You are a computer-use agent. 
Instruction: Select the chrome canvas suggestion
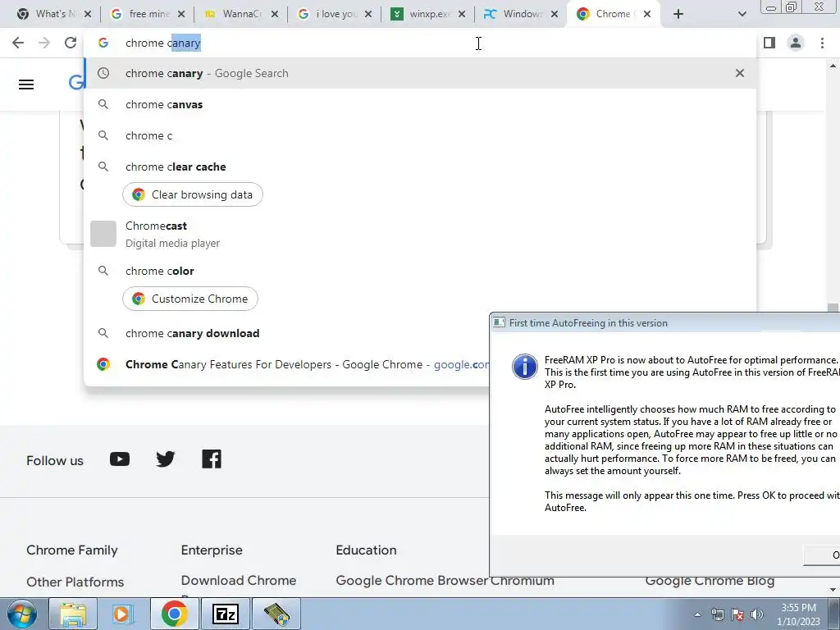(421, 104)
